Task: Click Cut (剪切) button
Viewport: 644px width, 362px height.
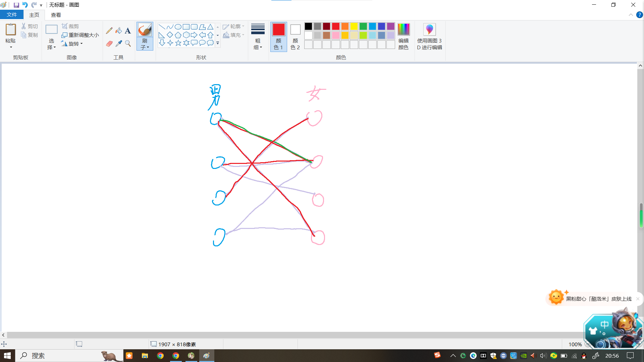Action: tap(30, 26)
